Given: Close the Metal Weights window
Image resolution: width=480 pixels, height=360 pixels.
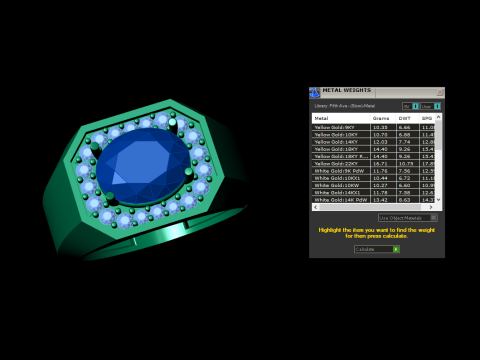Looking at the screenshot, I should (x=440, y=92).
